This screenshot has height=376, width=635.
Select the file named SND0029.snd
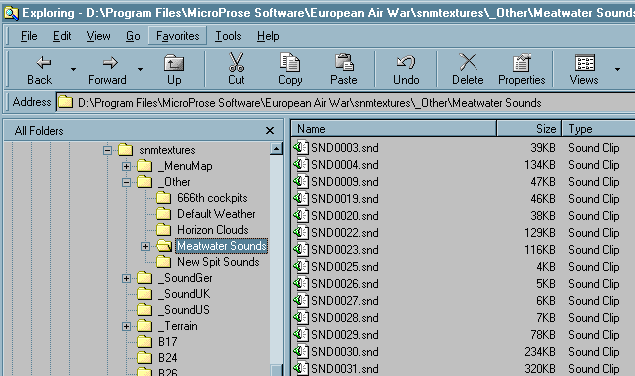pos(345,335)
